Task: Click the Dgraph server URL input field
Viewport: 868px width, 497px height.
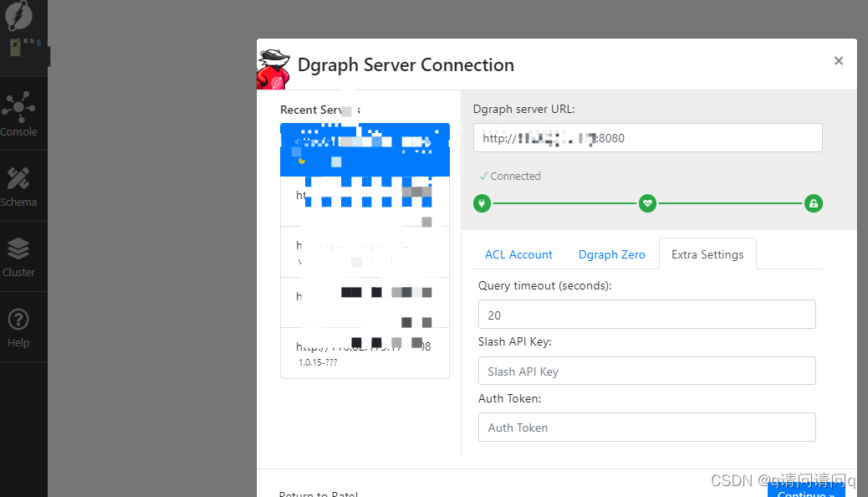Action: (x=647, y=138)
